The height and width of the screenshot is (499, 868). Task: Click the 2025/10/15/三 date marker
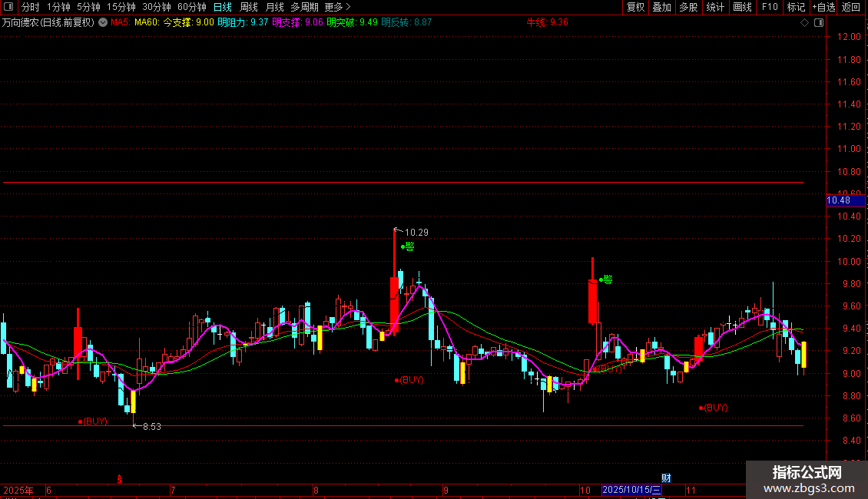coord(631,490)
